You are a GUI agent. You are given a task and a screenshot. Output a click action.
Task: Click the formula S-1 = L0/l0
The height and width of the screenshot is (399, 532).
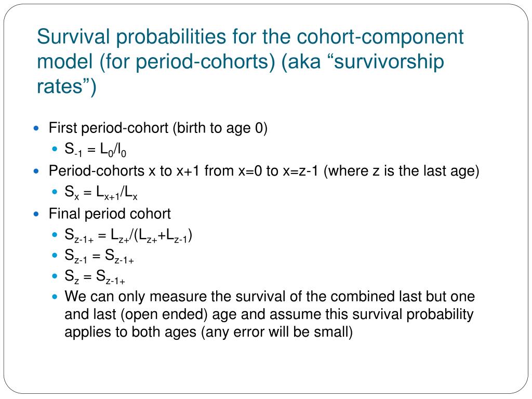96,150
